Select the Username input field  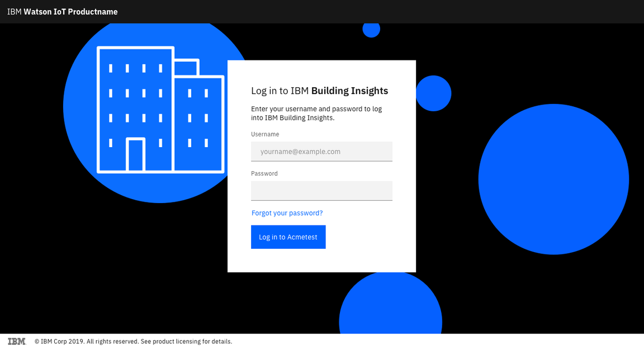321,151
